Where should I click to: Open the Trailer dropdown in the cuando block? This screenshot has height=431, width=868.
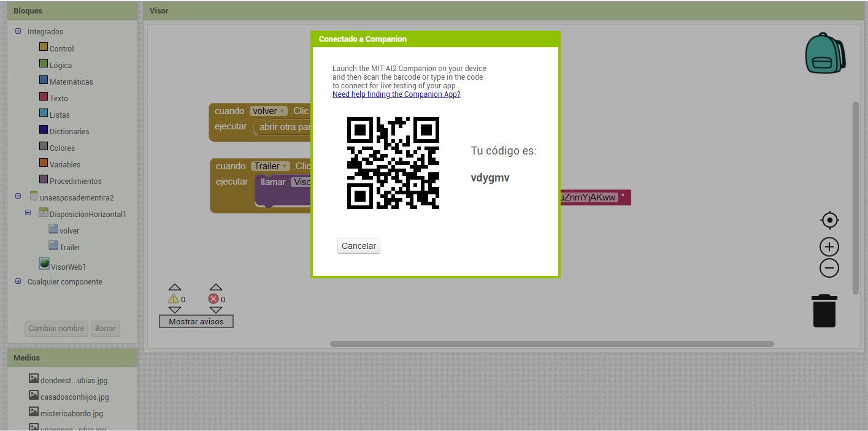point(270,166)
